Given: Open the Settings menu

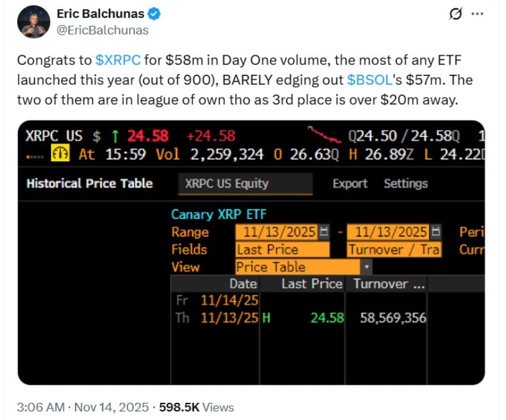Looking at the screenshot, I should 405,183.
